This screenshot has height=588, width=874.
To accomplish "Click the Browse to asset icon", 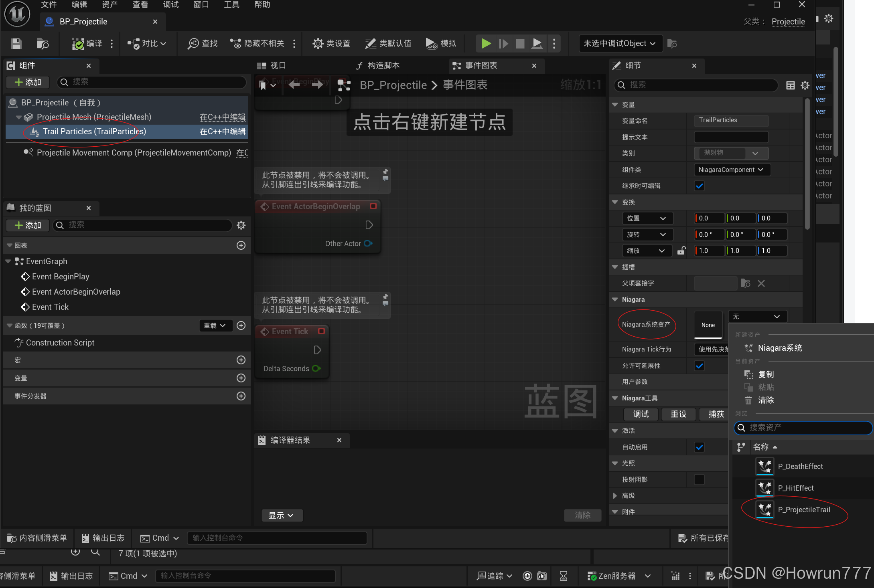I will click(42, 44).
